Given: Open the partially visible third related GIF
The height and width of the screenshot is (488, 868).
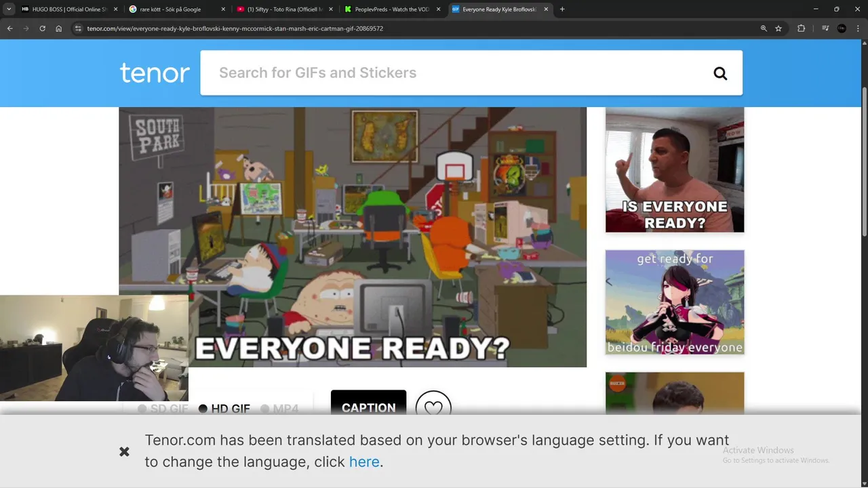Looking at the screenshot, I should tap(675, 393).
